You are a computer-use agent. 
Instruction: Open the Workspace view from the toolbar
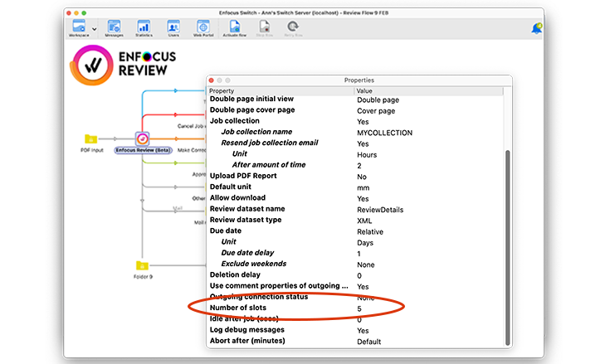(x=79, y=28)
